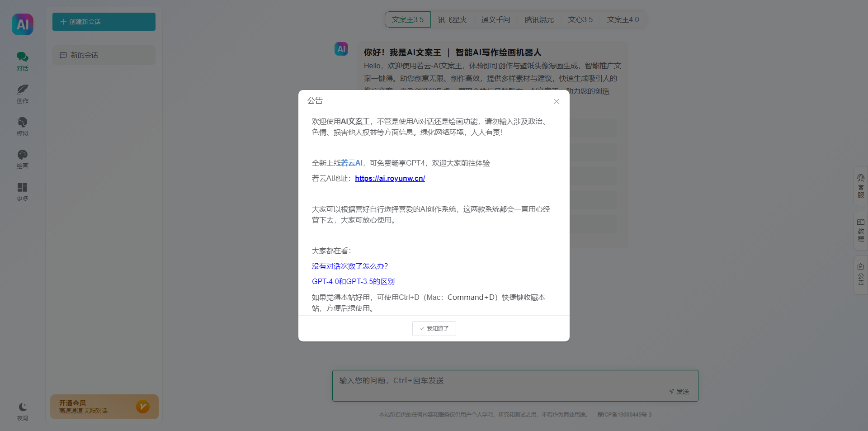Open the 公告 notice side button
This screenshot has height=431, width=868.
point(861,275)
